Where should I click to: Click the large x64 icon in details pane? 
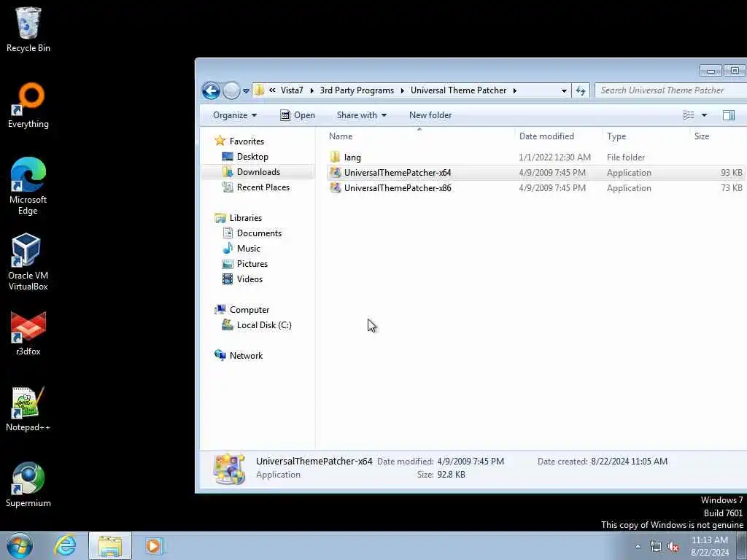(x=229, y=469)
